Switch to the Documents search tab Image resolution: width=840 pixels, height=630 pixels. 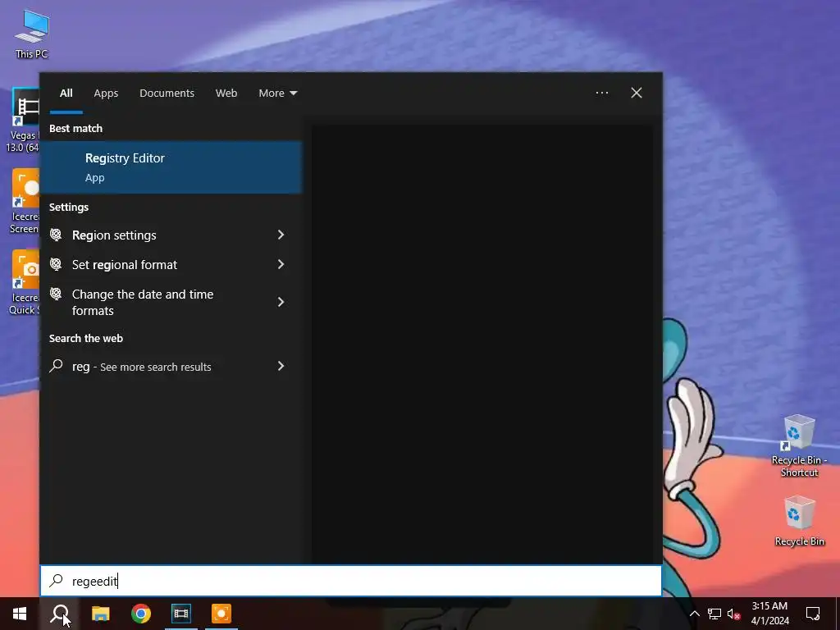point(167,94)
